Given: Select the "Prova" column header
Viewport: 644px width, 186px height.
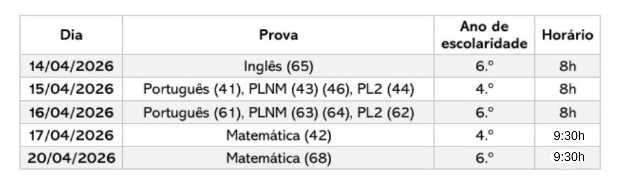Looking at the screenshot, I should (x=278, y=35).
